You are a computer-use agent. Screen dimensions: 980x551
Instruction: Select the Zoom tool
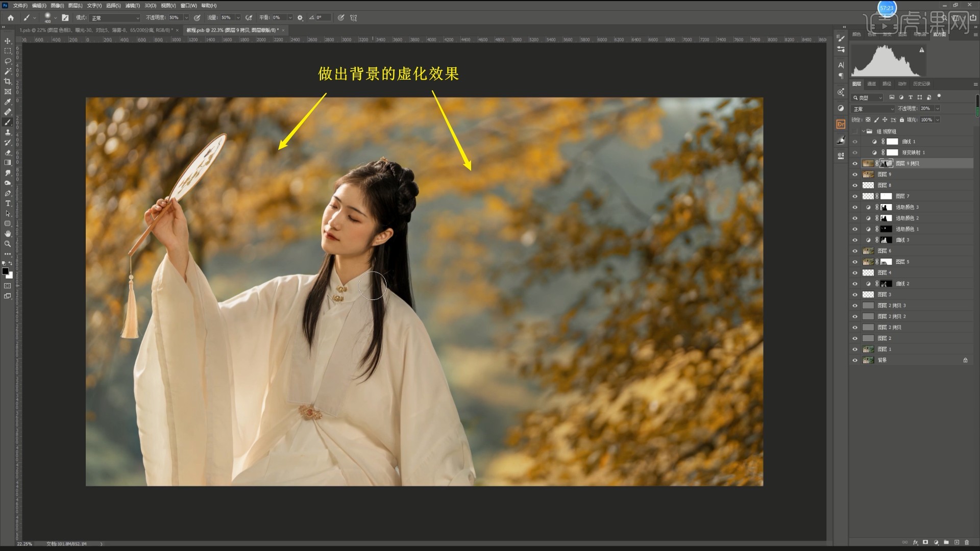(x=8, y=244)
